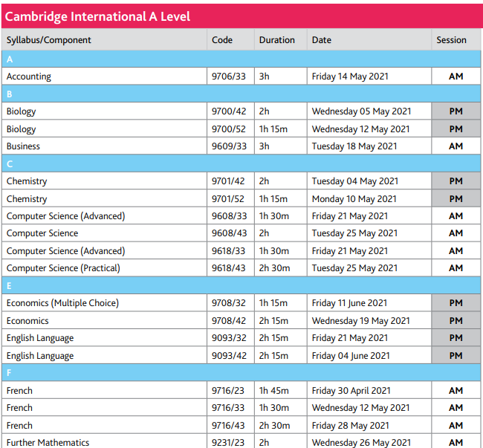Select the Further Mathematics syllabus cell
This screenshot has height=448, width=483.
coord(48,442)
